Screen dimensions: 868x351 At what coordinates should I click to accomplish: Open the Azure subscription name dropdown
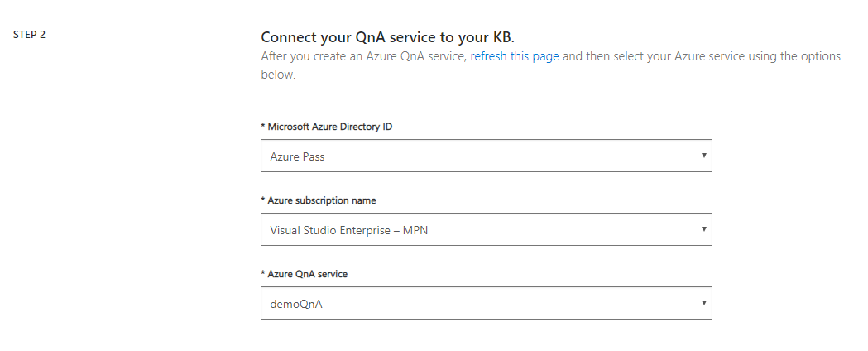pyautogui.click(x=486, y=229)
